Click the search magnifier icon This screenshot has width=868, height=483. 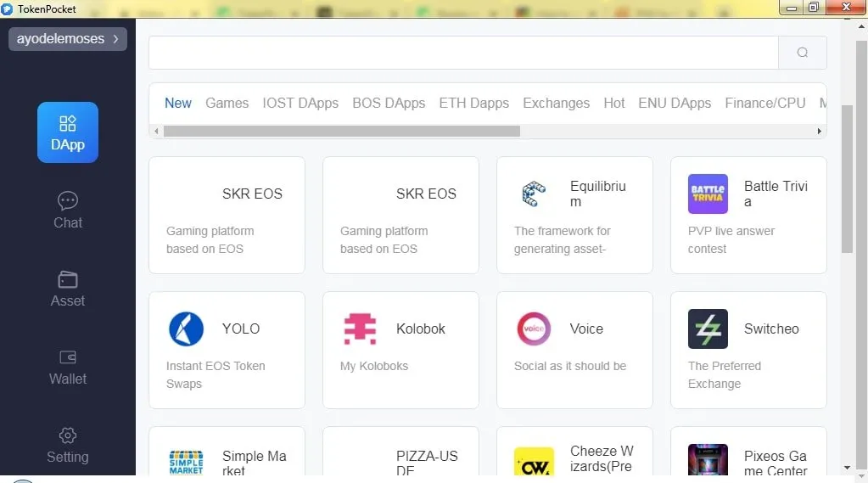pos(802,53)
